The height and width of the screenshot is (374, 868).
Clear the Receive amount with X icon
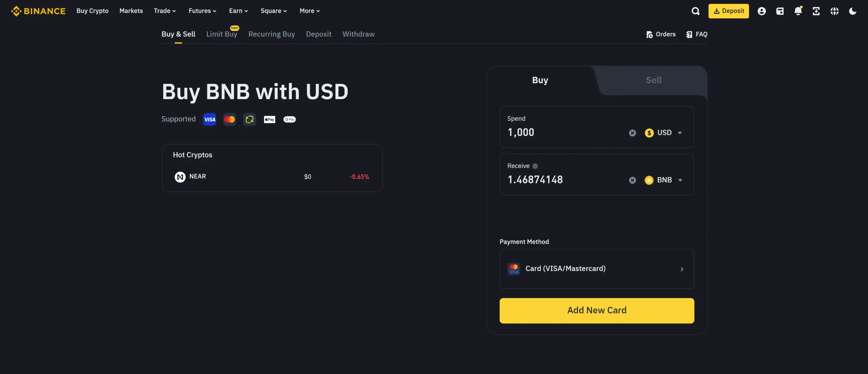[x=632, y=180]
